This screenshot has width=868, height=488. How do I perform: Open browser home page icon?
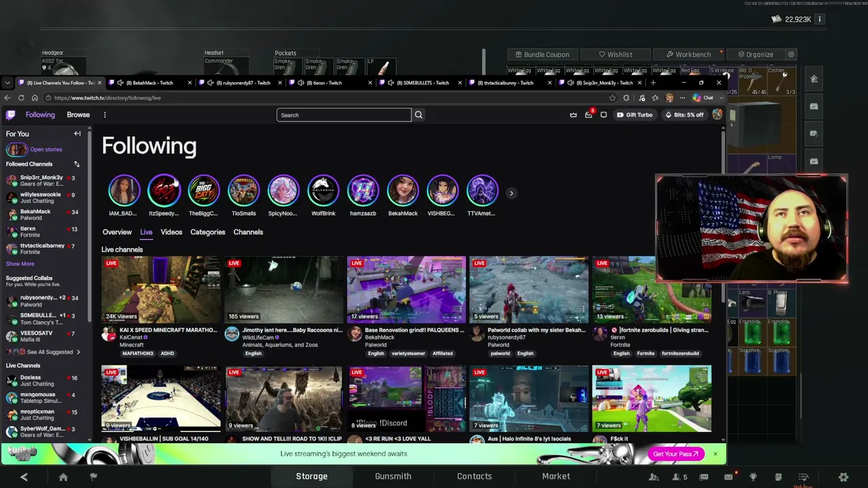[x=35, y=98]
